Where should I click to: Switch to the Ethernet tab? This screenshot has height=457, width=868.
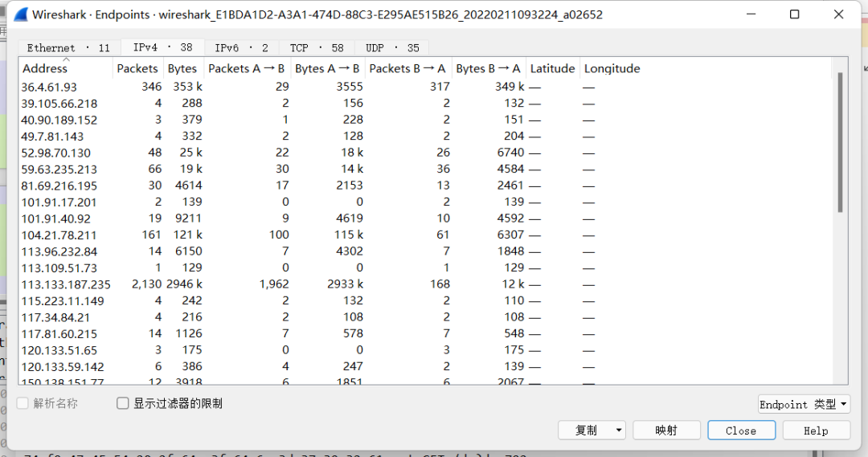pos(69,48)
